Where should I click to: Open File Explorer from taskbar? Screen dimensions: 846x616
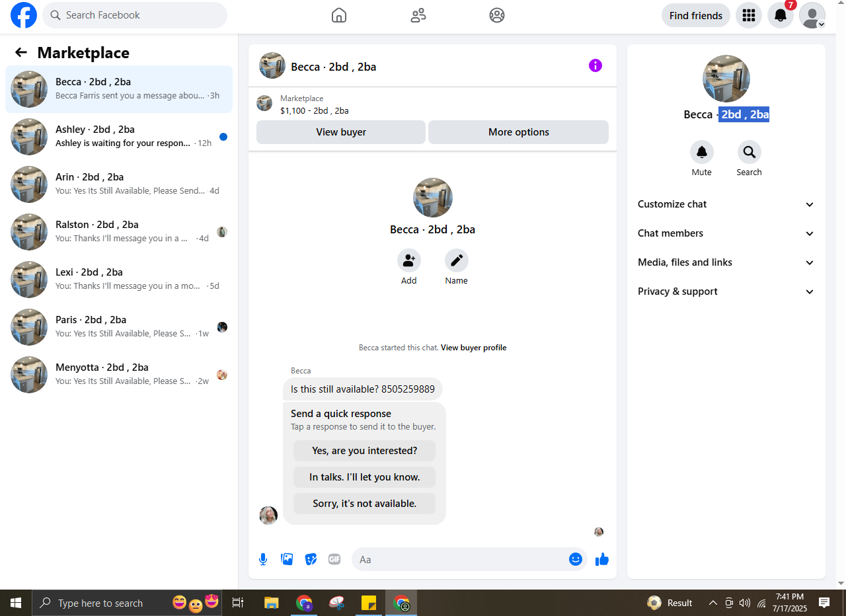tap(272, 603)
